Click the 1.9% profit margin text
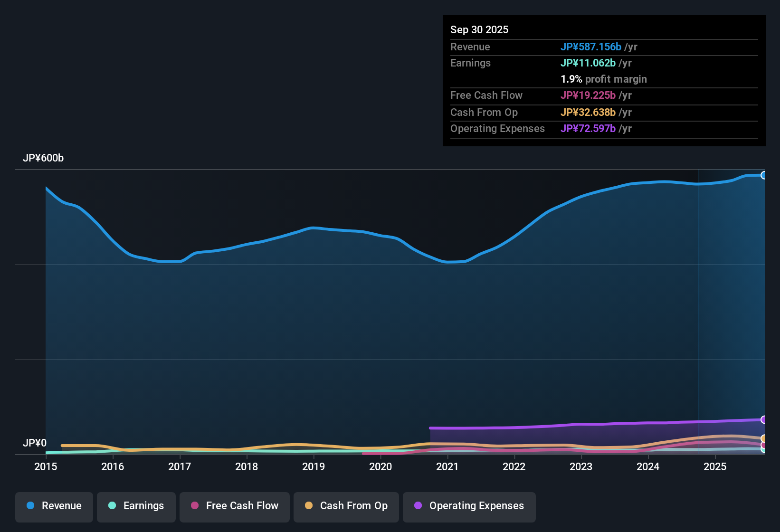780x532 pixels. click(x=604, y=79)
